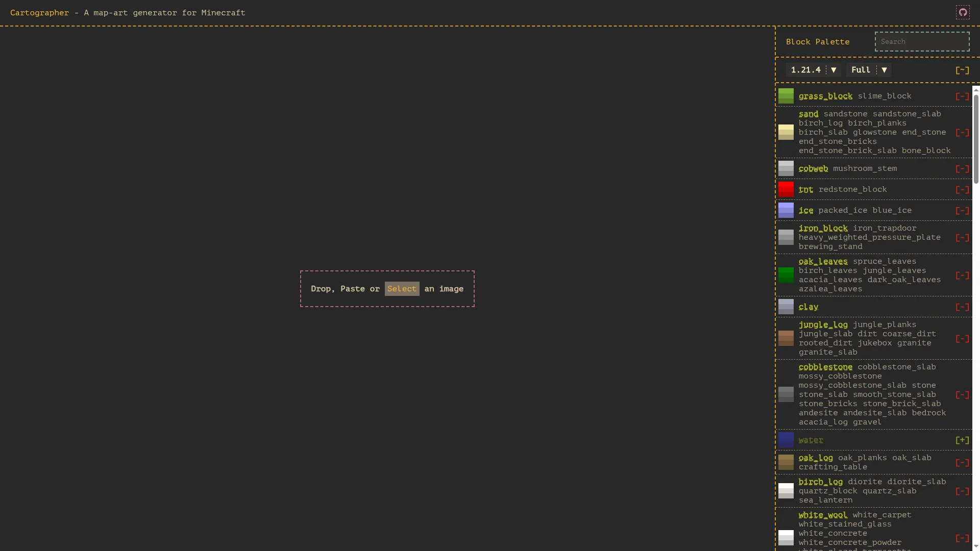The width and height of the screenshot is (980, 551).
Task: Click the cobblestone gray swatch
Action: (786, 394)
